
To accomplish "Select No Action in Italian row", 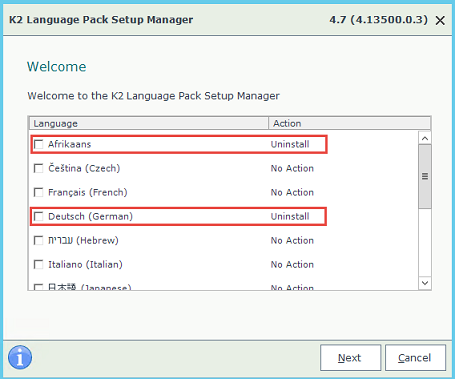I will click(x=292, y=265).
